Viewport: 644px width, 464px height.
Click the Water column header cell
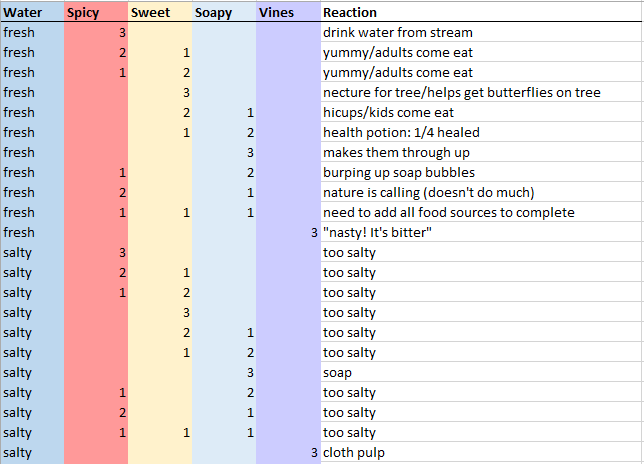pyautogui.click(x=31, y=13)
